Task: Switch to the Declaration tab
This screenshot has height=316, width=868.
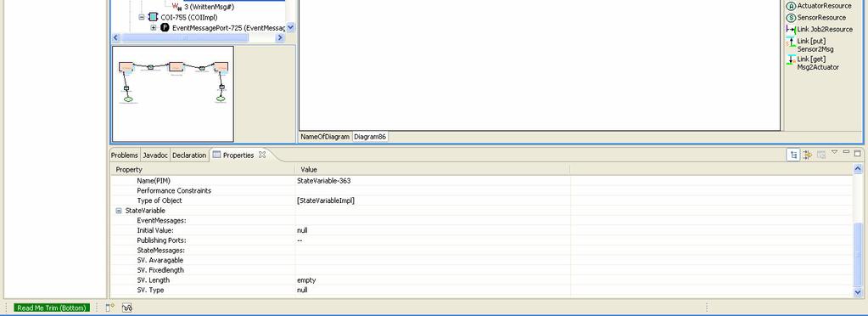Action: click(189, 155)
